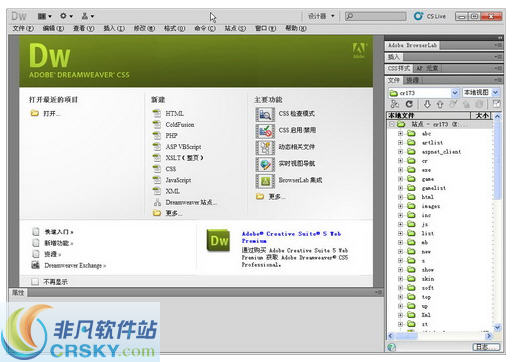Open the Adobe Creative Suite 5 Web Premium link
Screen dimensions: 514x362
tap(291, 237)
